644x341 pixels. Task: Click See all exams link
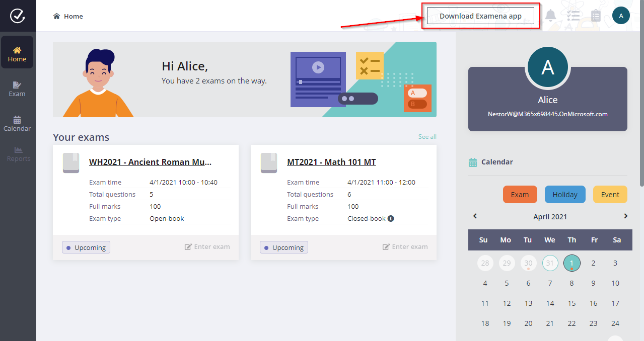(427, 137)
